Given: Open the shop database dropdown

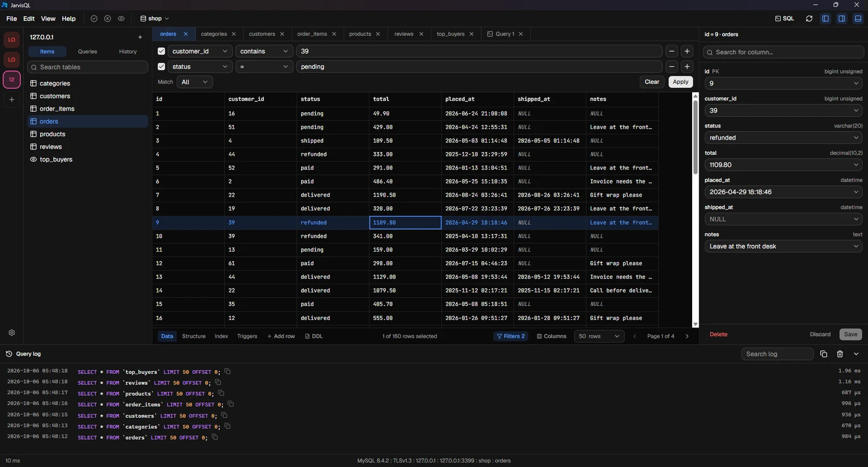Looking at the screenshot, I should tap(155, 18).
